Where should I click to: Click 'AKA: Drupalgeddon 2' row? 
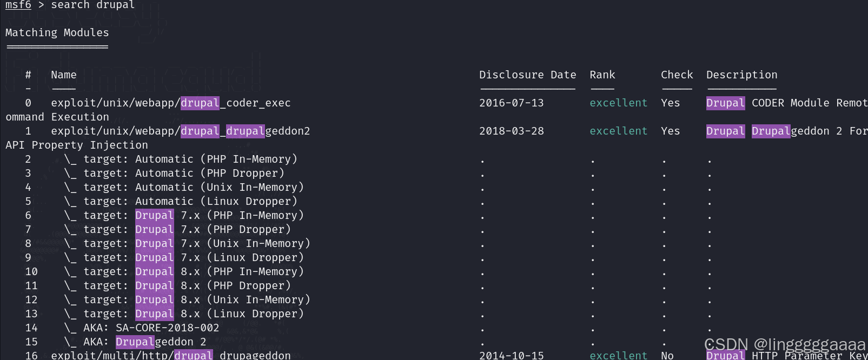(135, 342)
